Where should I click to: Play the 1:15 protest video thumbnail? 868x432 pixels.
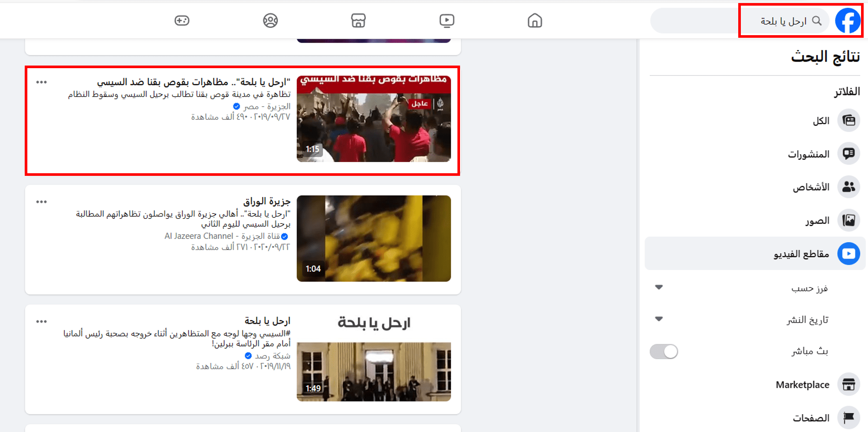374,119
